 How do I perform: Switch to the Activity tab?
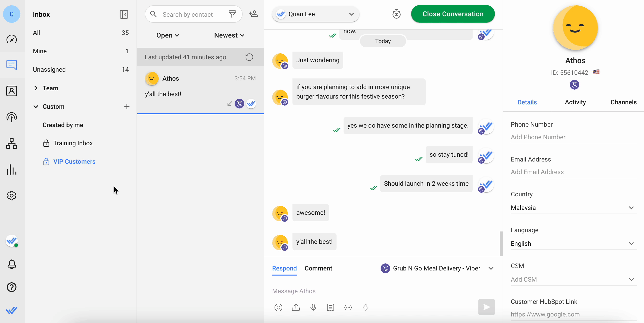tap(575, 102)
